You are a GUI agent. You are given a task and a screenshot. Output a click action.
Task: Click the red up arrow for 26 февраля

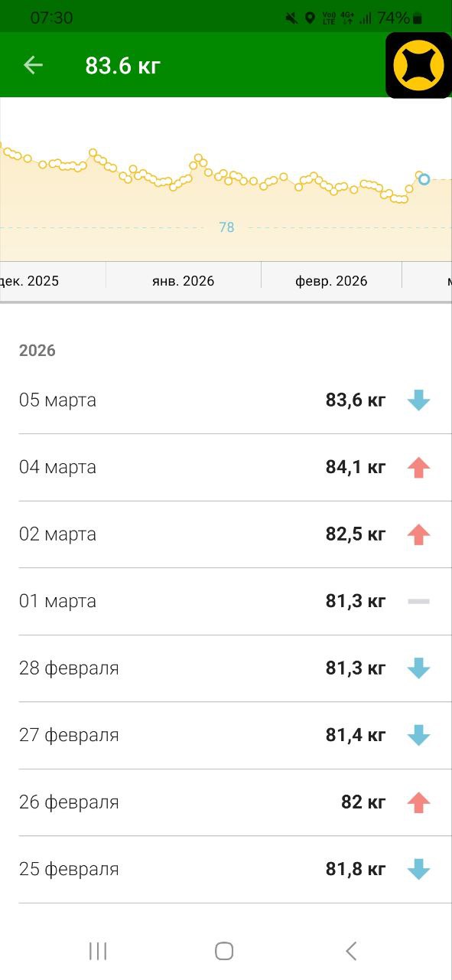(418, 802)
